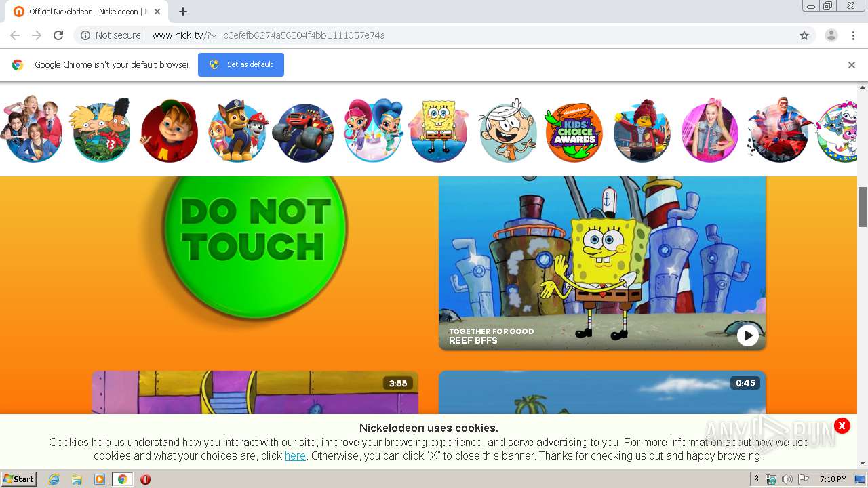
Task: Open the Kids' Choice Awards icon
Action: click(x=574, y=132)
